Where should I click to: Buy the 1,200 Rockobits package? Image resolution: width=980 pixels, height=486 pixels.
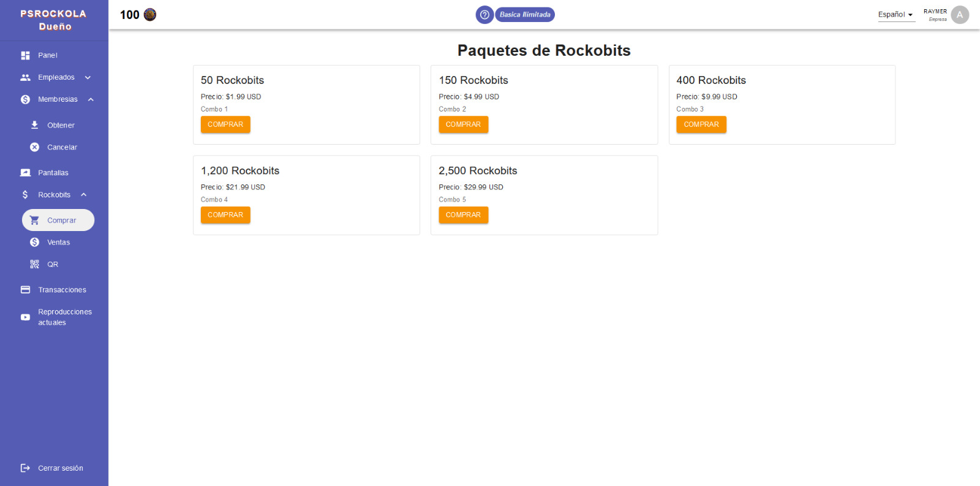point(225,215)
